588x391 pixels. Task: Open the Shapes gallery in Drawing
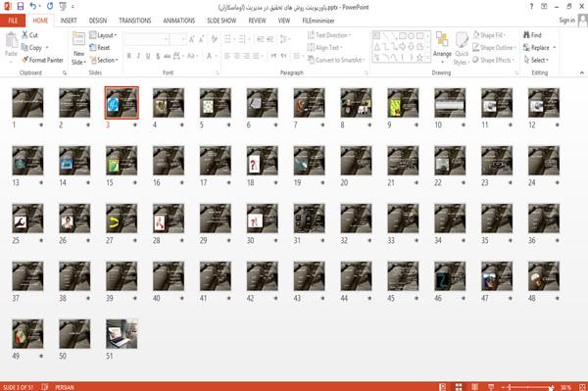[x=401, y=47]
